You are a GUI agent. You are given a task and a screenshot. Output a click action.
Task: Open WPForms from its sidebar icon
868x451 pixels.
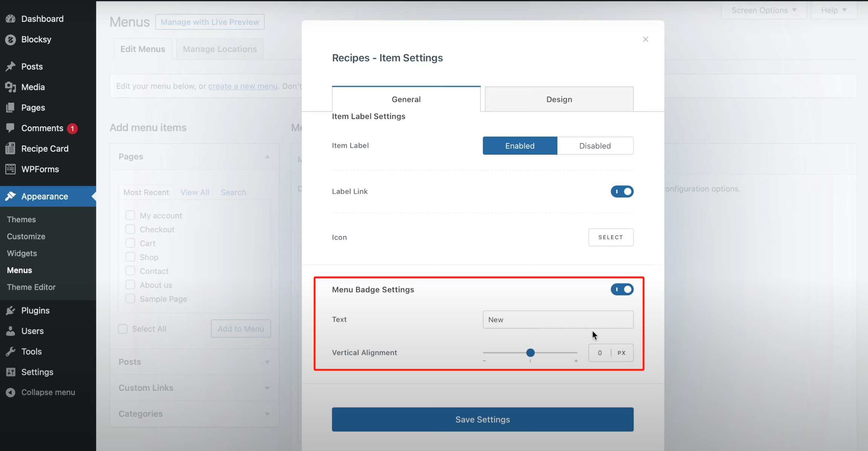pos(11,169)
